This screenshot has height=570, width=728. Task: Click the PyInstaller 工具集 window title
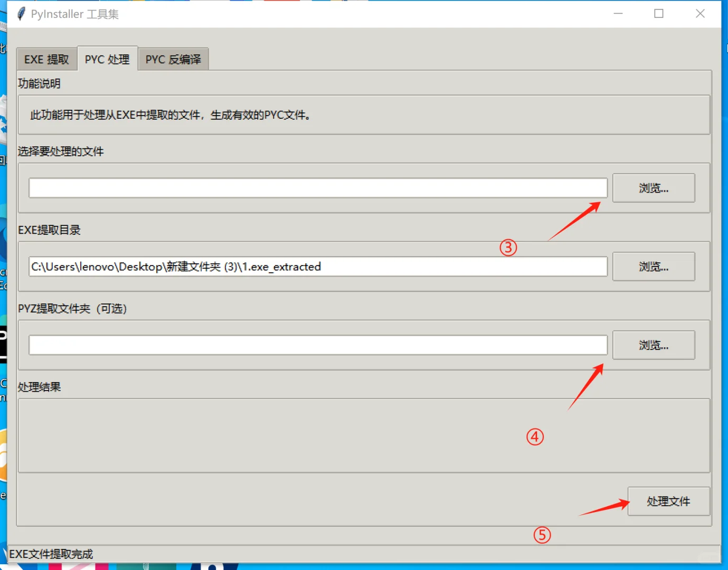coord(75,14)
